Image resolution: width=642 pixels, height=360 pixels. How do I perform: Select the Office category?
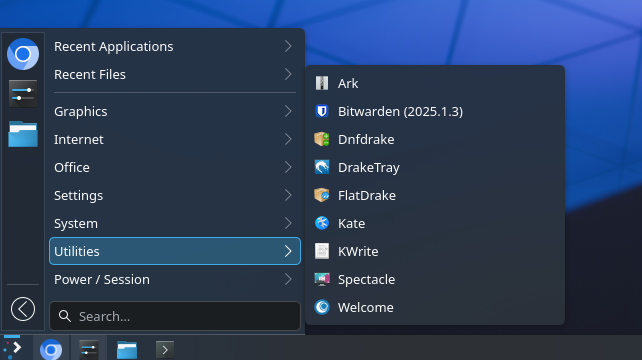point(175,167)
